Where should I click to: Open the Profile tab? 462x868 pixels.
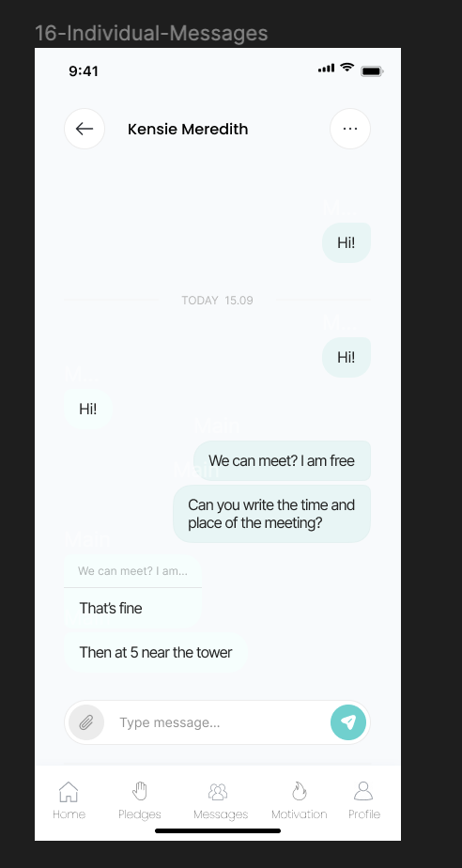click(x=364, y=800)
